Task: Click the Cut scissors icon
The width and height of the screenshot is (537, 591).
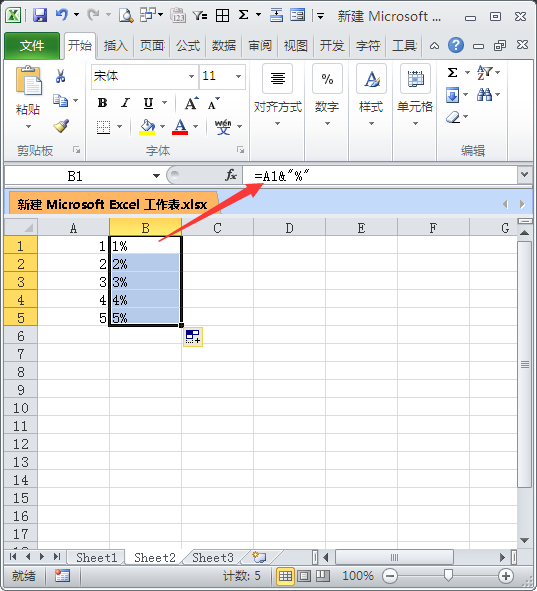Action: [x=60, y=76]
